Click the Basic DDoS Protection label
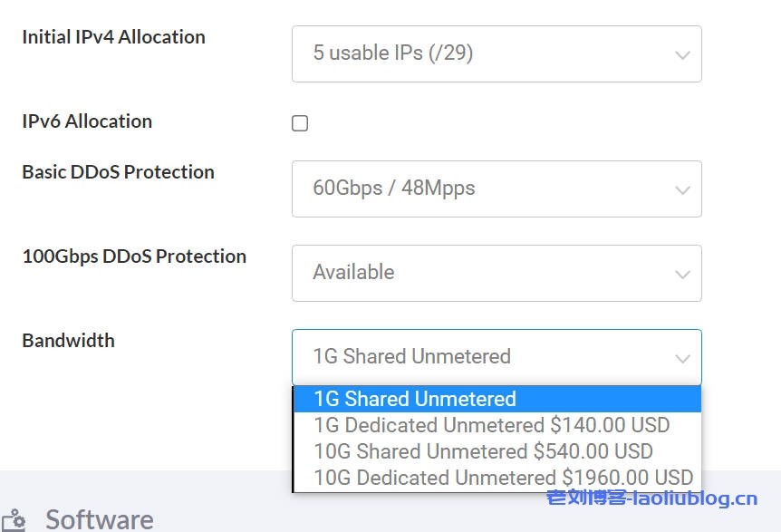 coord(118,172)
